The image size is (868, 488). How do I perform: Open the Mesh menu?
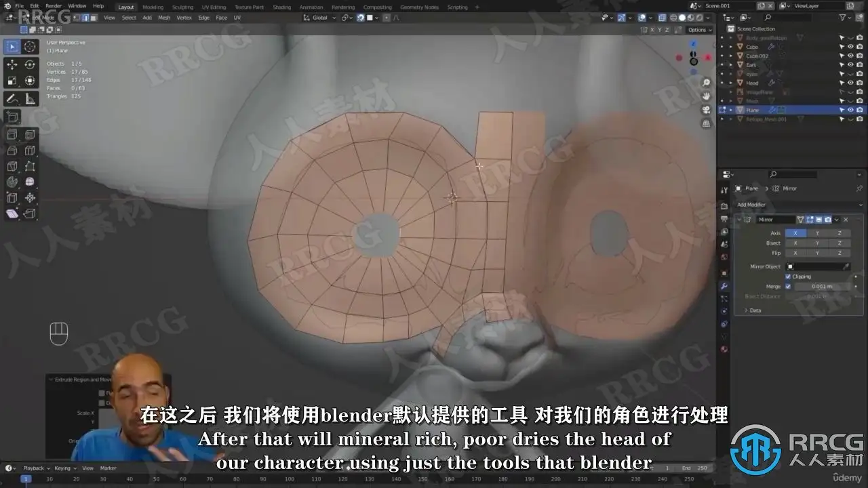(164, 18)
